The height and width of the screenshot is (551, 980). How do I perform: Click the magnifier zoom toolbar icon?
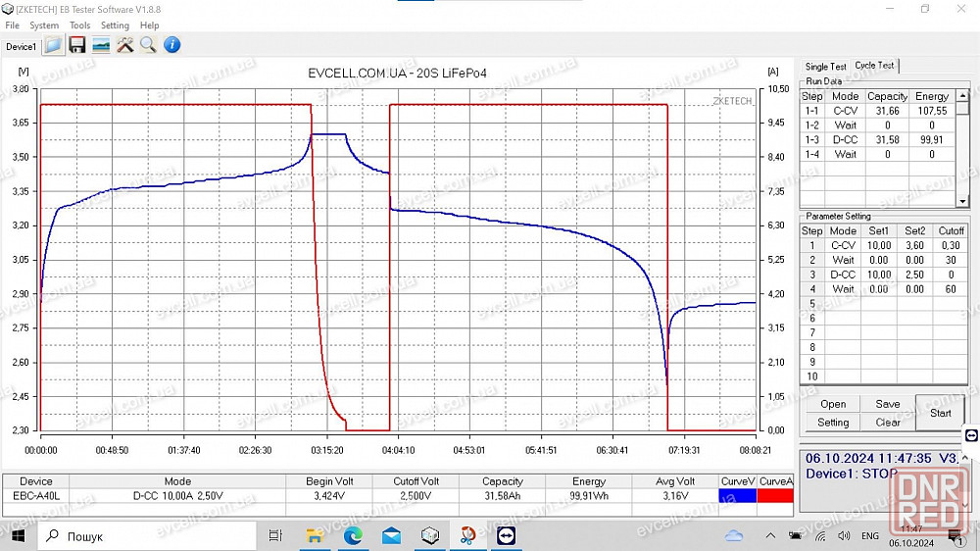click(x=148, y=45)
